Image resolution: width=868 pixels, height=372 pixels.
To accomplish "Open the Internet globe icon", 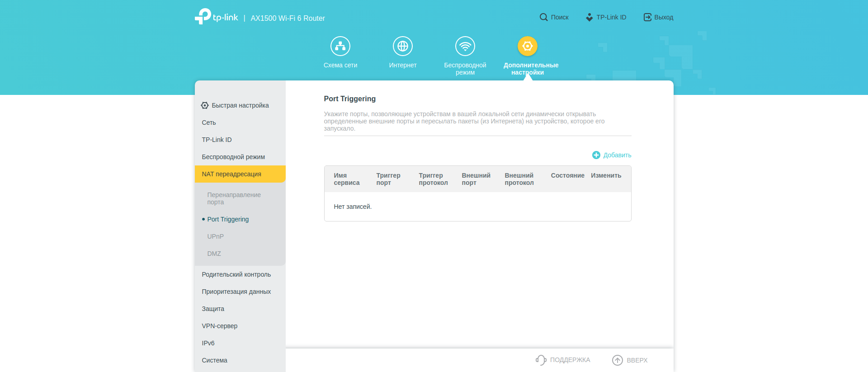I will pyautogui.click(x=402, y=46).
